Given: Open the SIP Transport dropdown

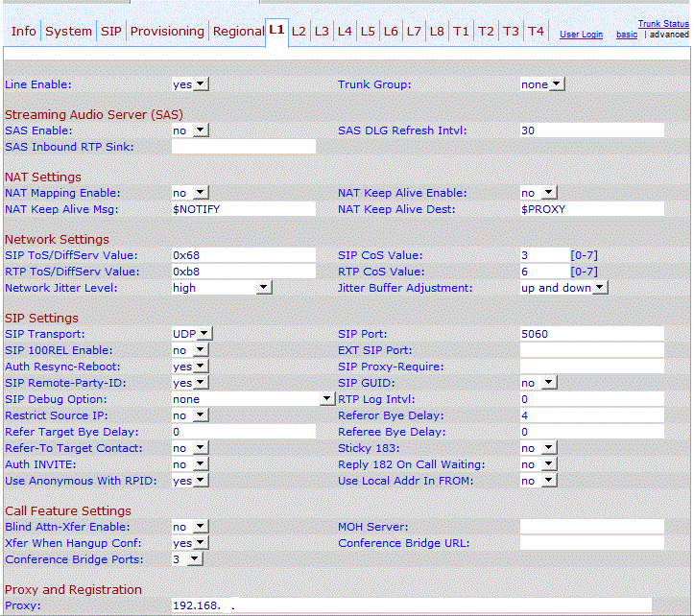Looking at the screenshot, I should (x=191, y=334).
